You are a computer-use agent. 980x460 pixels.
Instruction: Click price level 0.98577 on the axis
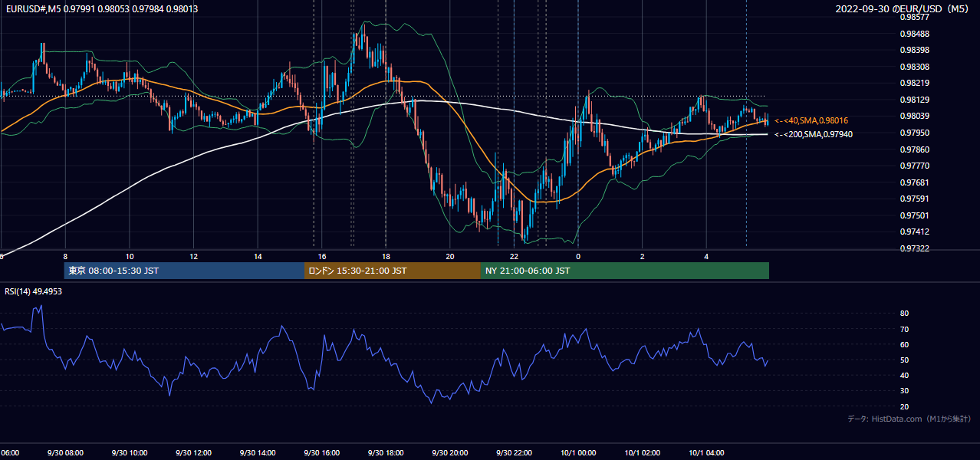tap(915, 17)
